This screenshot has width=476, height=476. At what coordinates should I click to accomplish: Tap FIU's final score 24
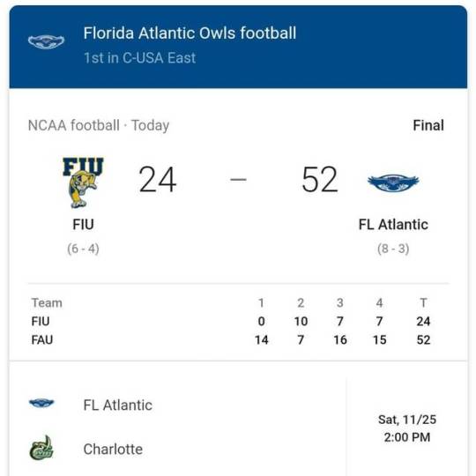(x=157, y=180)
